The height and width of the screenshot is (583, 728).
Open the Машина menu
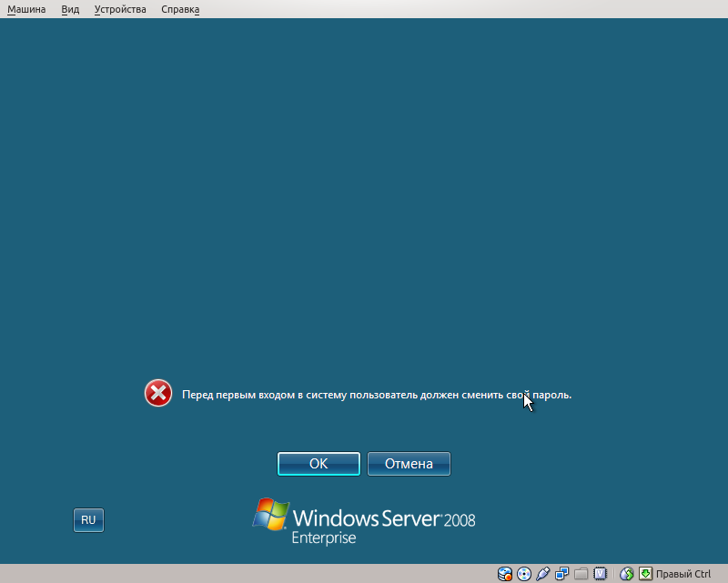26,8
